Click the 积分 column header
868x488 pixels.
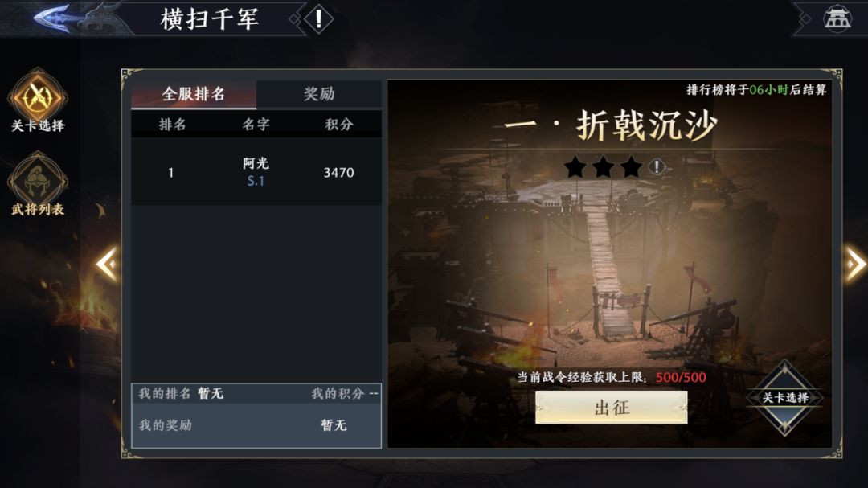[339, 125]
